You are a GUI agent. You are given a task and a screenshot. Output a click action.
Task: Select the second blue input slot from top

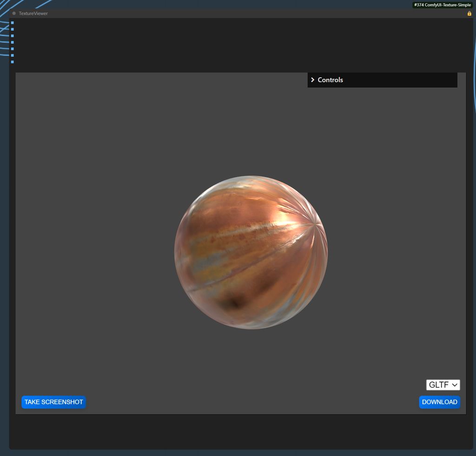(13, 29)
